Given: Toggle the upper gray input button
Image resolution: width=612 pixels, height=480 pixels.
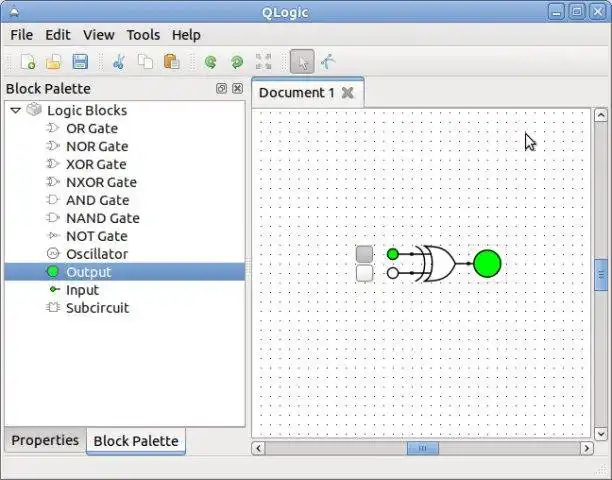Looking at the screenshot, I should 365,254.
